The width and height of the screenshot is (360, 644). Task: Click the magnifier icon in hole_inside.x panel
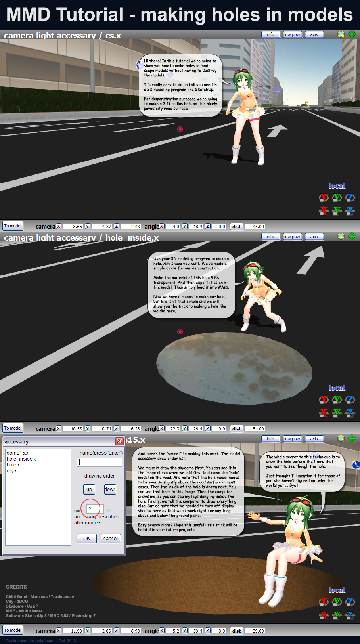(341, 237)
